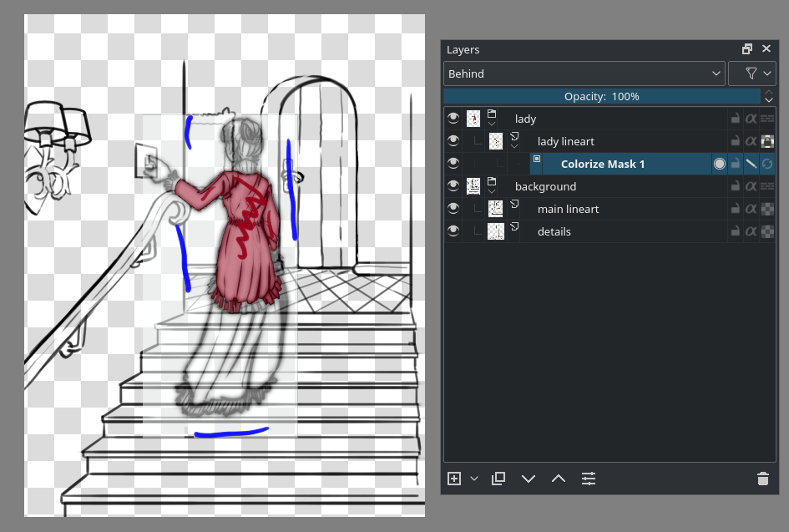Duplicate the selected layer using duplicate icon
The width and height of the screenshot is (789, 532).
[x=498, y=479]
